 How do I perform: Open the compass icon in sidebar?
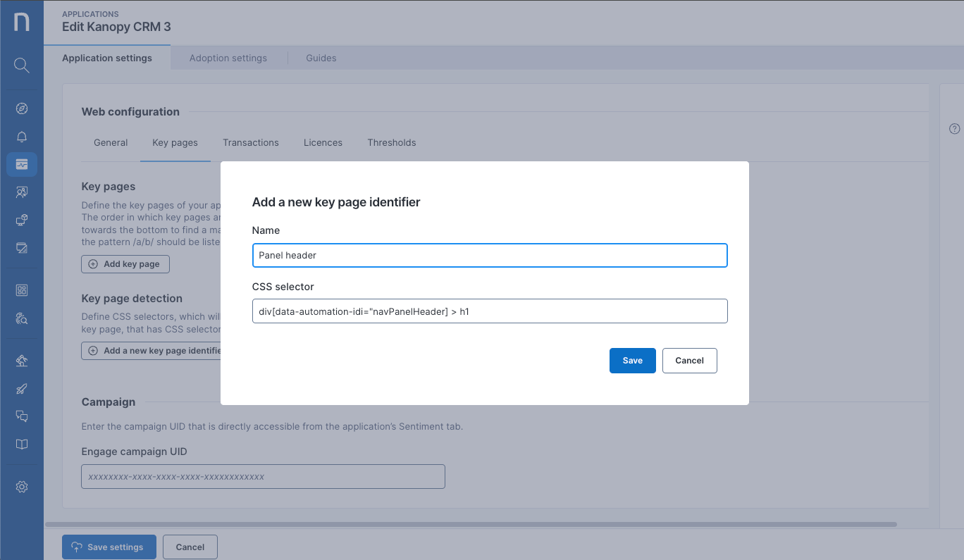click(22, 108)
